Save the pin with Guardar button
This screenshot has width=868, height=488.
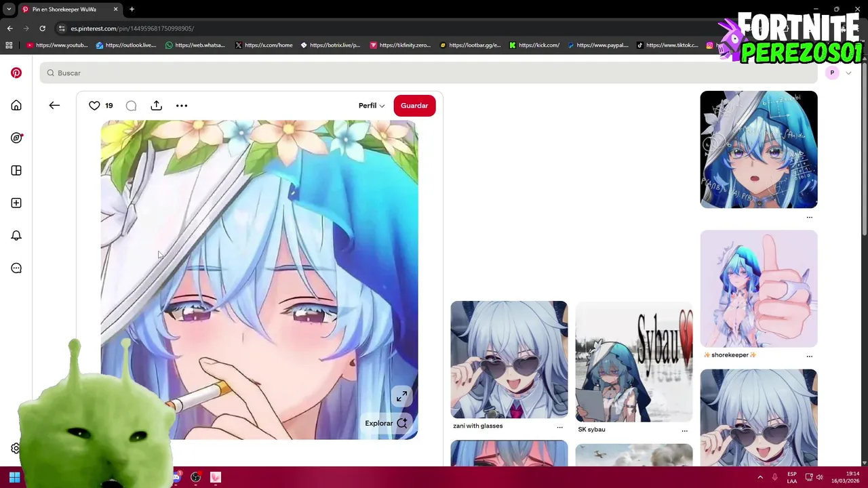click(x=414, y=105)
